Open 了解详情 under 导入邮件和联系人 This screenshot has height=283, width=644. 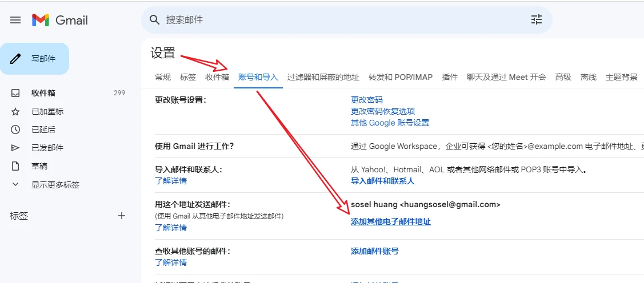tap(171, 181)
